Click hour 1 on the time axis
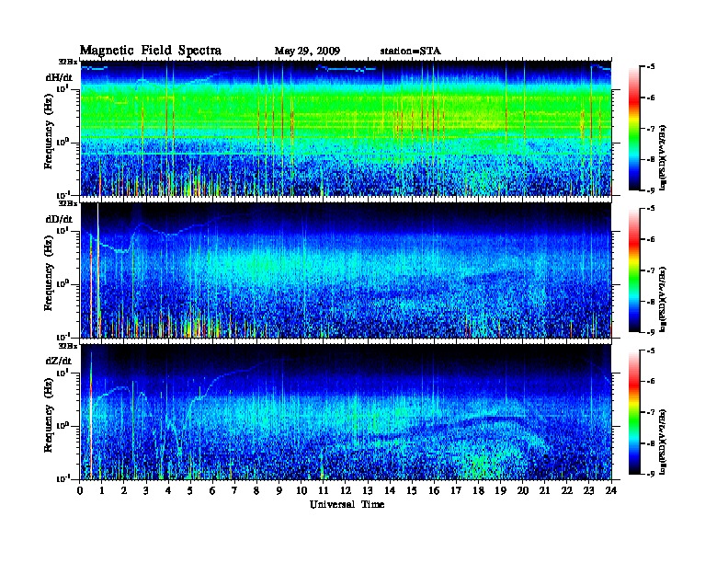Screen dimensions: 728x563 (102, 490)
